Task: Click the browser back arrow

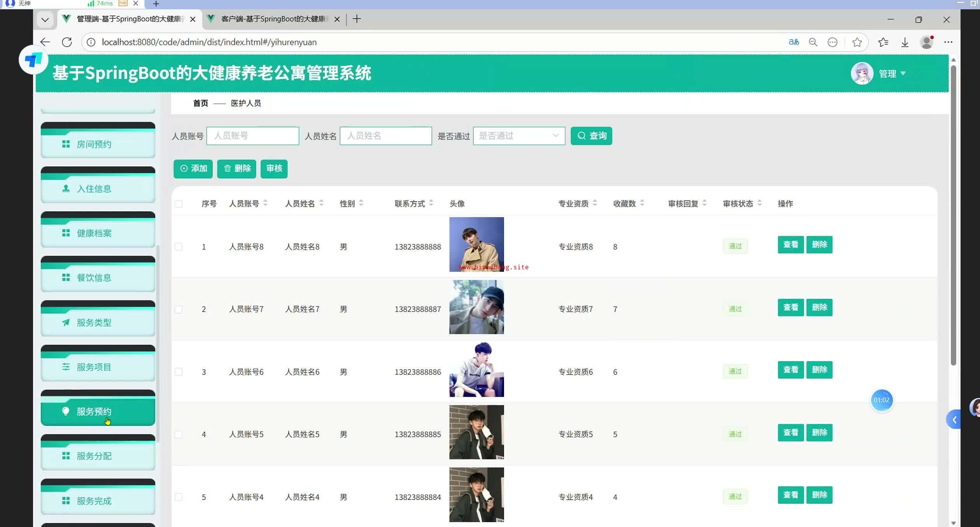Action: (x=45, y=42)
